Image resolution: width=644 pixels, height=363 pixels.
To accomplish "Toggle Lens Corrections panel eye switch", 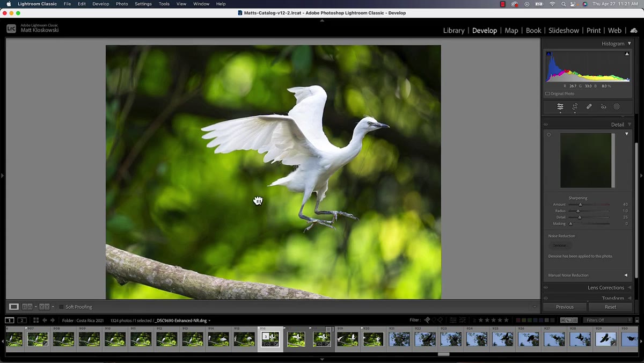I will [x=546, y=287].
